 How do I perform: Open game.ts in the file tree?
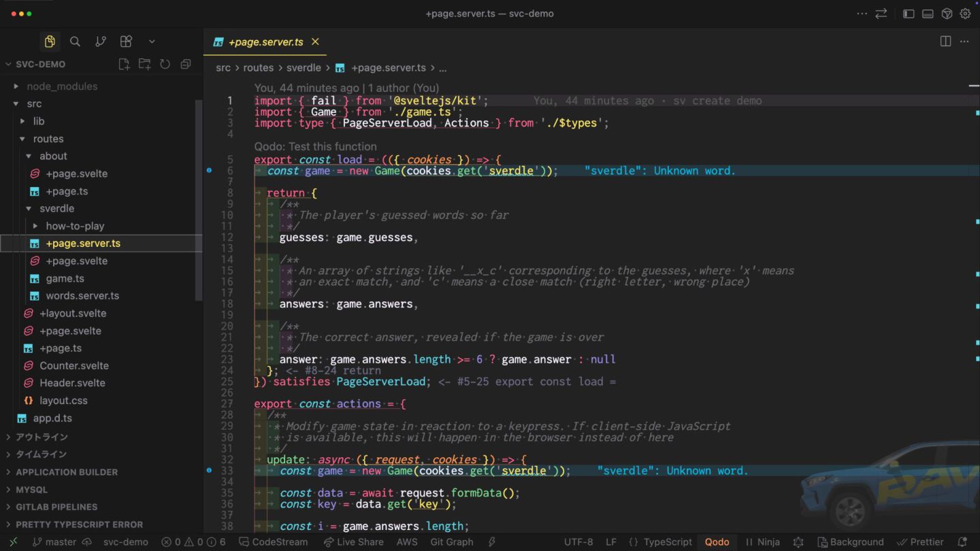(x=65, y=278)
